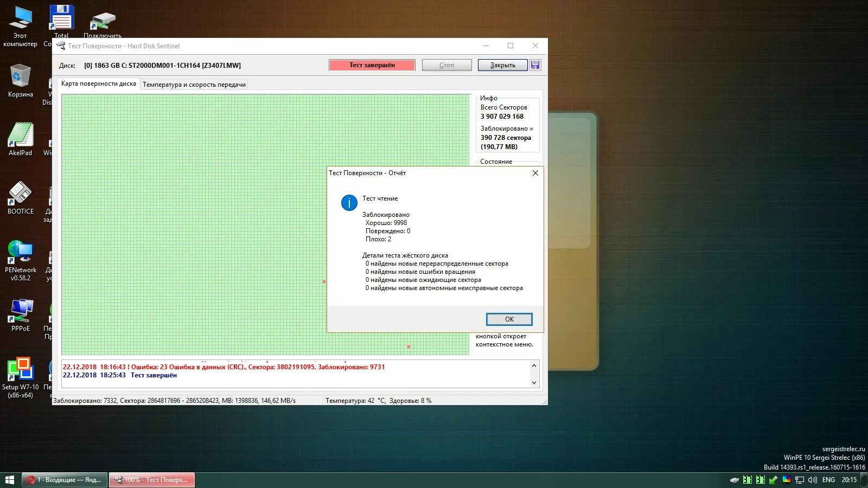Click the total sectors value 3 907 029 168

(502, 117)
